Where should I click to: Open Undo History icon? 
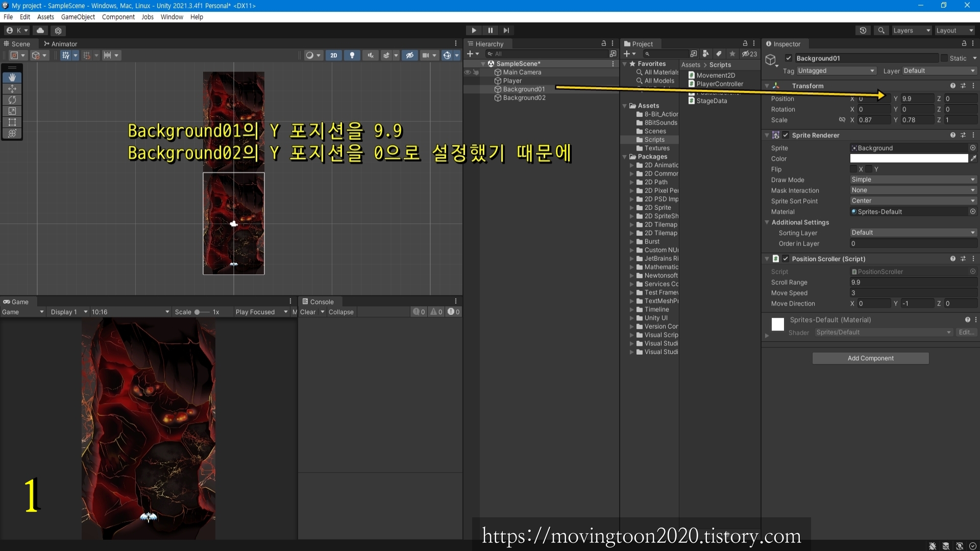863,31
